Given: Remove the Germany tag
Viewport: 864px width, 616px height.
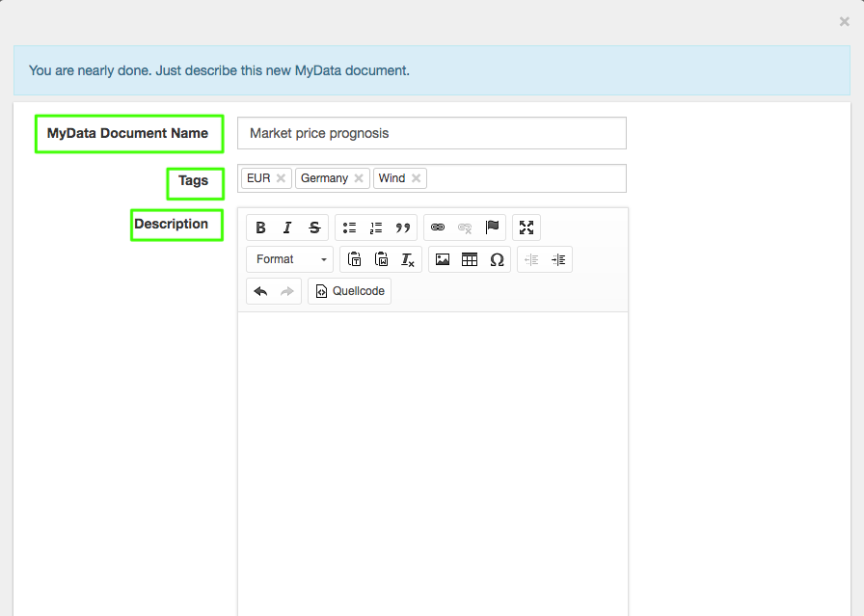Looking at the screenshot, I should 359,178.
